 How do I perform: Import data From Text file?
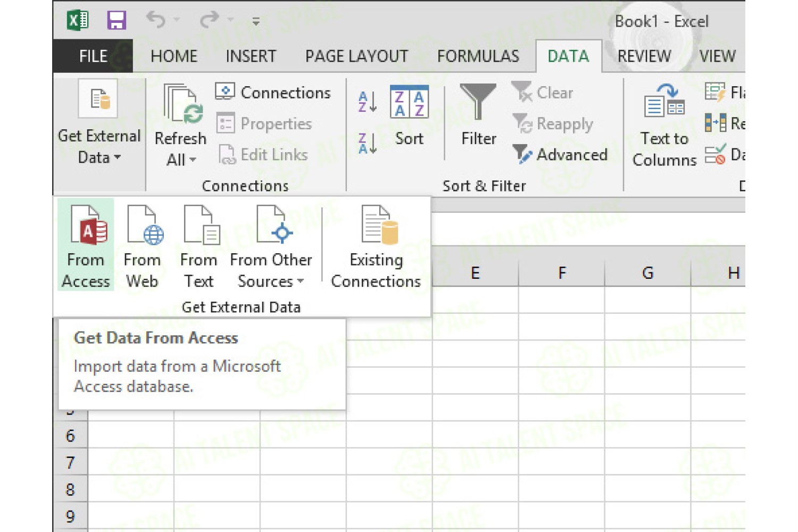click(x=198, y=246)
